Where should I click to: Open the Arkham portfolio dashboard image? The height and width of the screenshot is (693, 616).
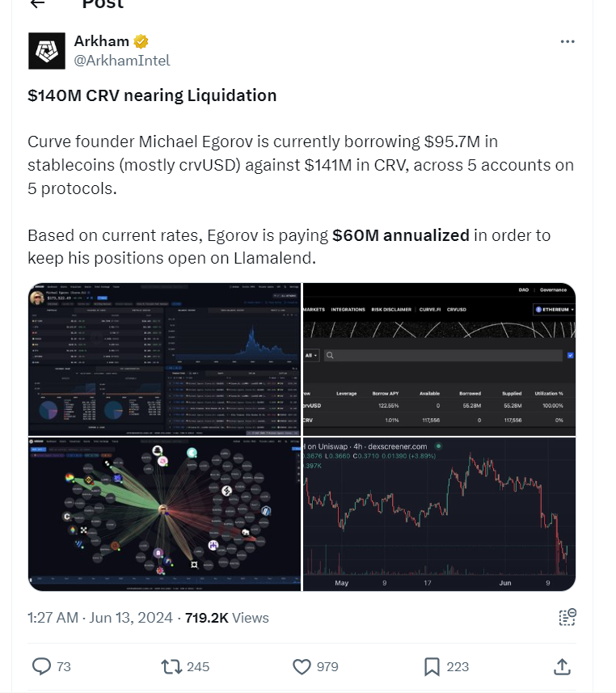(164, 360)
